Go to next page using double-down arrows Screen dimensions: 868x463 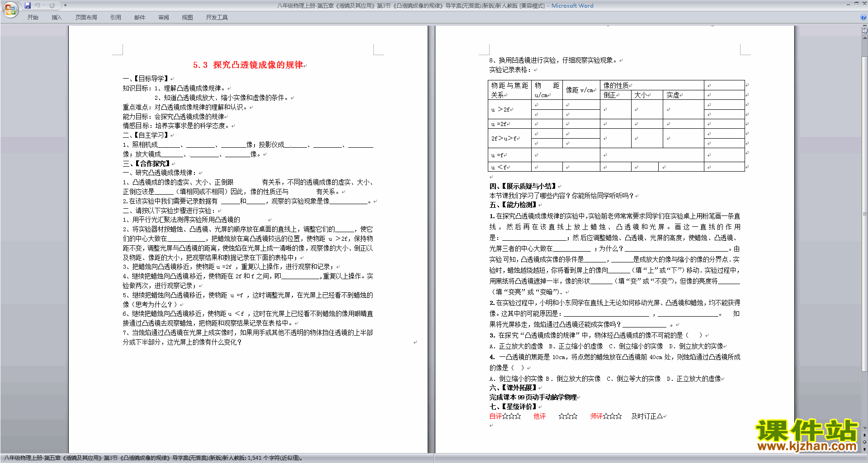click(865, 449)
